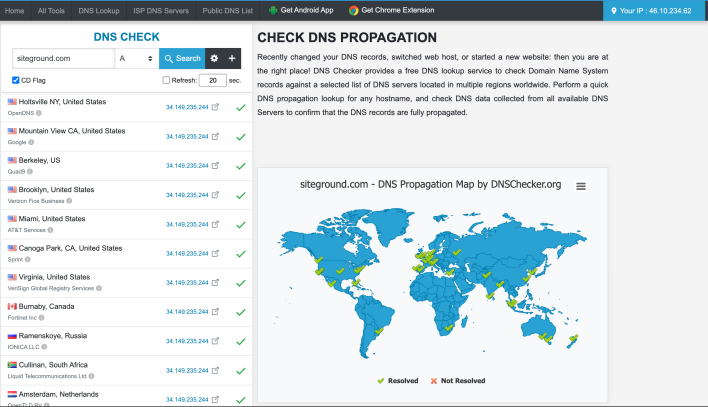Open external link icon for Holtsville NY result
This screenshot has height=407, width=708.
215,107
